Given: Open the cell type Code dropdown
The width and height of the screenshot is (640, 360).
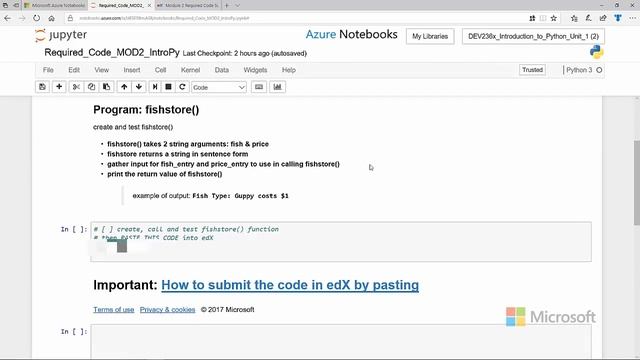Looking at the screenshot, I should tap(219, 87).
